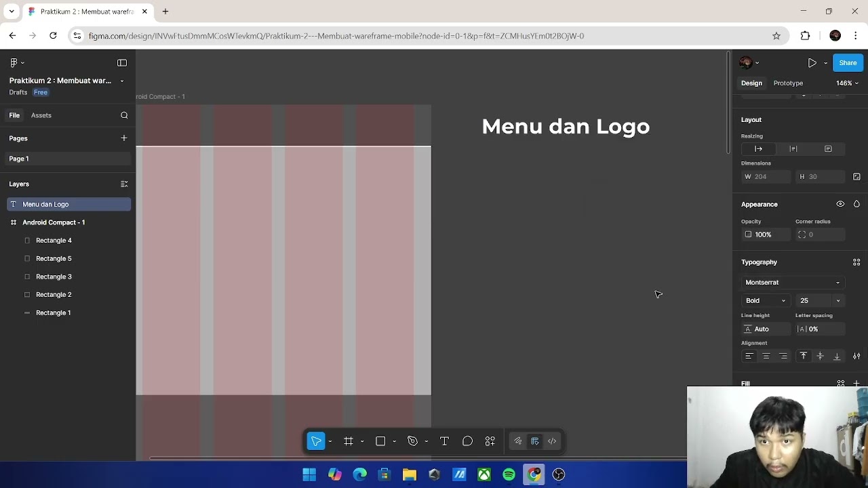
Task: Expand file name options chevron
Action: tap(122, 81)
